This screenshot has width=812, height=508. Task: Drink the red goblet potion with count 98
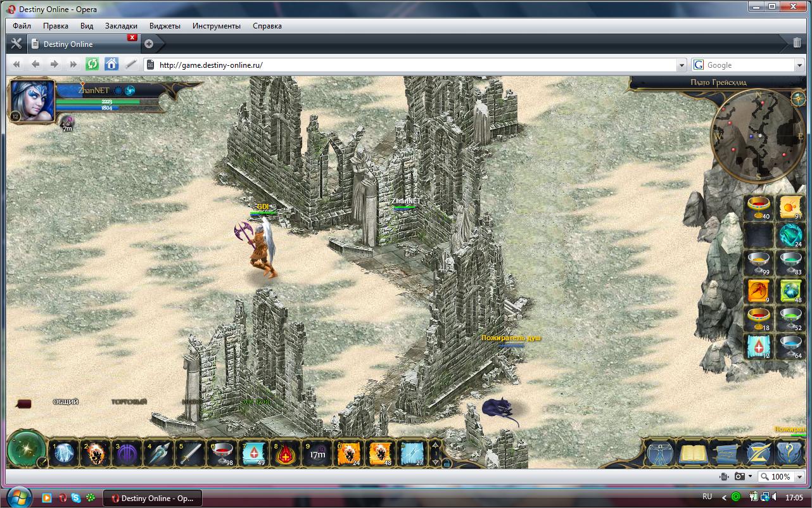(x=222, y=454)
